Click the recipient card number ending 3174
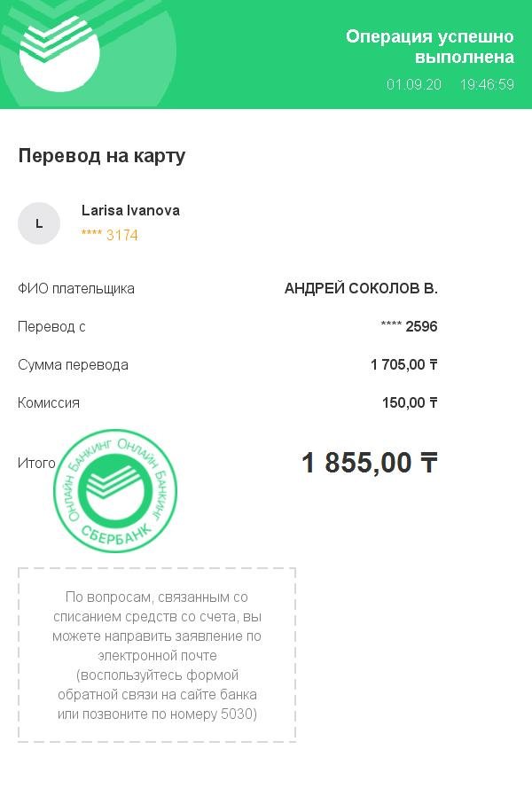The image size is (532, 796). [x=110, y=235]
